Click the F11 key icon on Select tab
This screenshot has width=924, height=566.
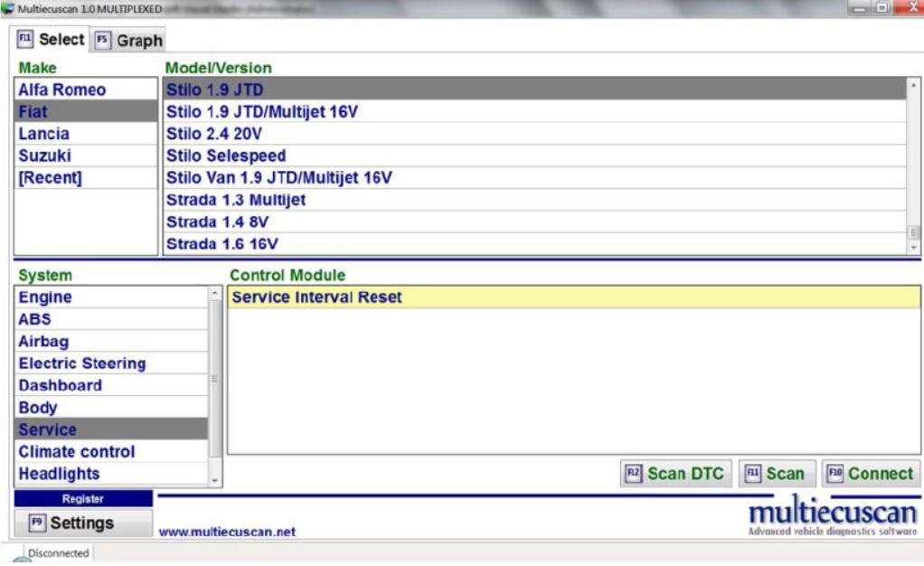(24, 40)
